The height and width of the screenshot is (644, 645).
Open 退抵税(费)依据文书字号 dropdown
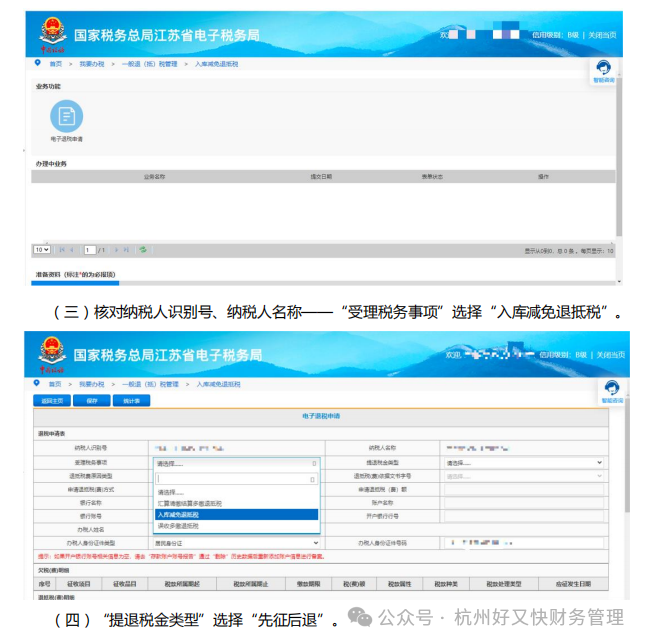pyautogui.click(x=524, y=476)
